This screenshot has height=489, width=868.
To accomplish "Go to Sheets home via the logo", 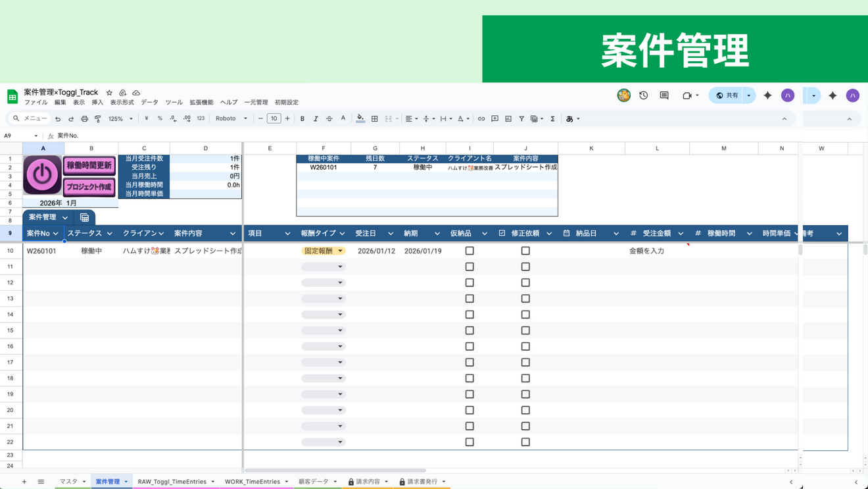I will [x=12, y=97].
